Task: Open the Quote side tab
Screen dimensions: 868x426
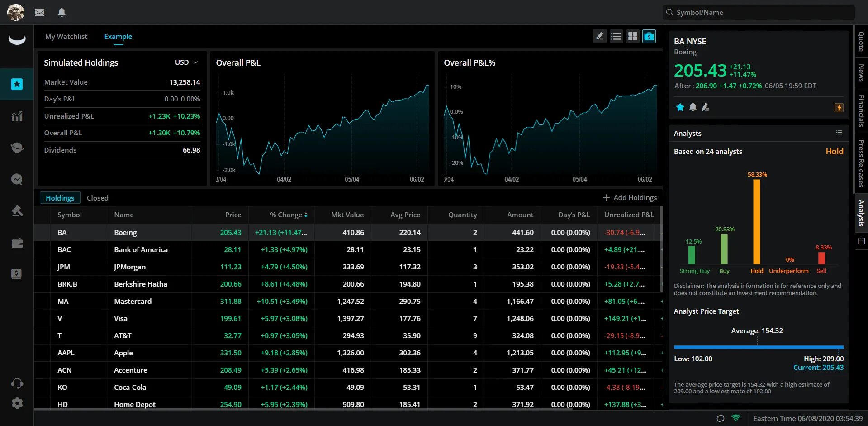Action: (x=861, y=41)
